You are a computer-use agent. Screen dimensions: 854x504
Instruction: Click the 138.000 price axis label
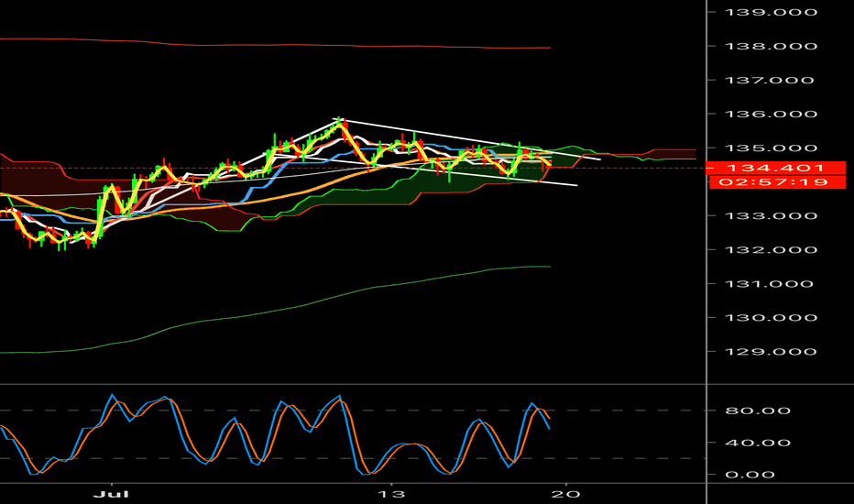(x=771, y=47)
